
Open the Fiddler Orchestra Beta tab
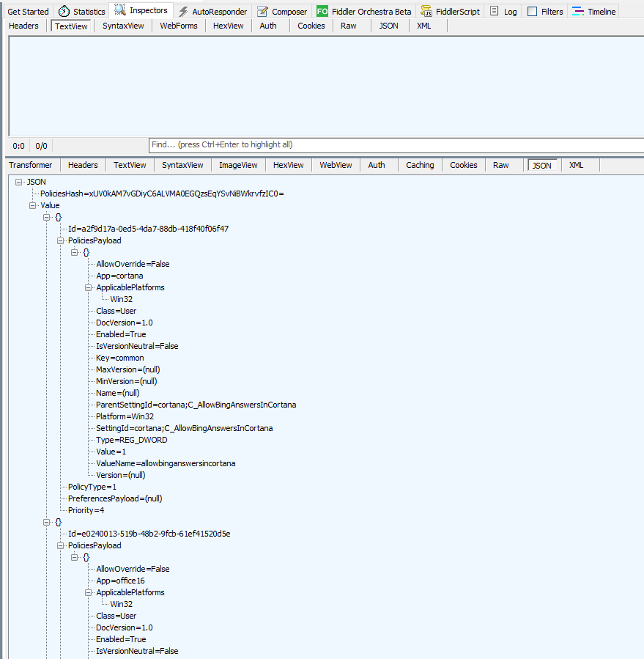coord(364,12)
